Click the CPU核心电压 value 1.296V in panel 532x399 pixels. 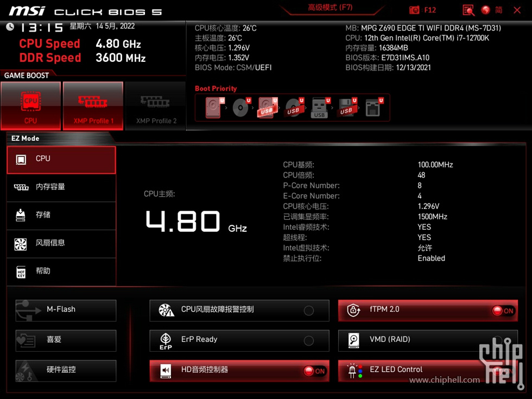click(428, 206)
